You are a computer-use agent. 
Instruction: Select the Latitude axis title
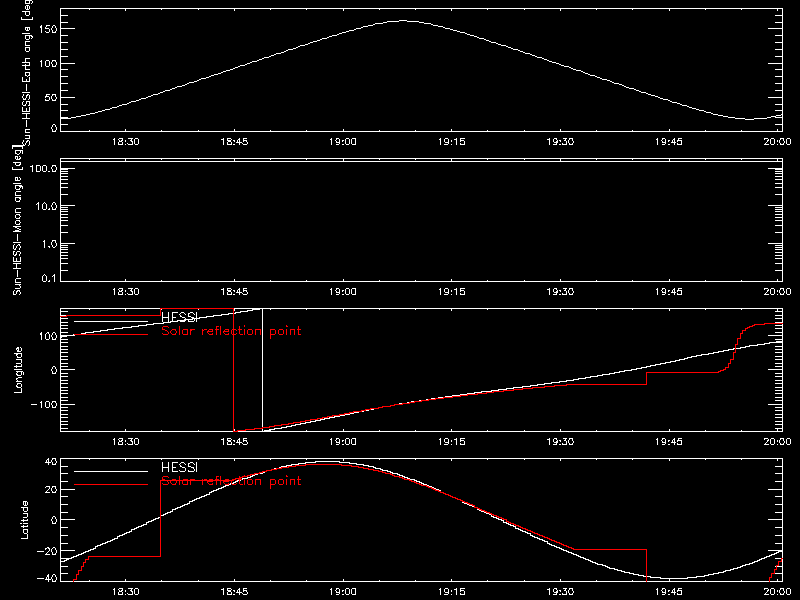[x=24, y=520]
